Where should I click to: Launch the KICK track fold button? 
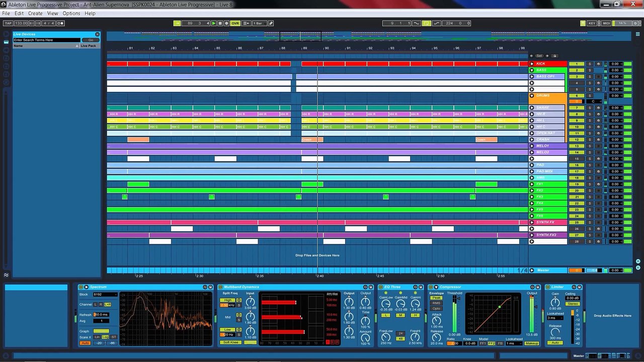[532, 64]
